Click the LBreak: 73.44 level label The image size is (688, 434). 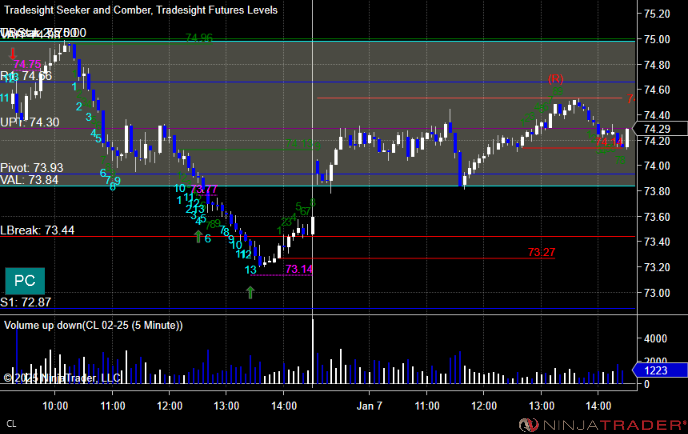pos(37,230)
